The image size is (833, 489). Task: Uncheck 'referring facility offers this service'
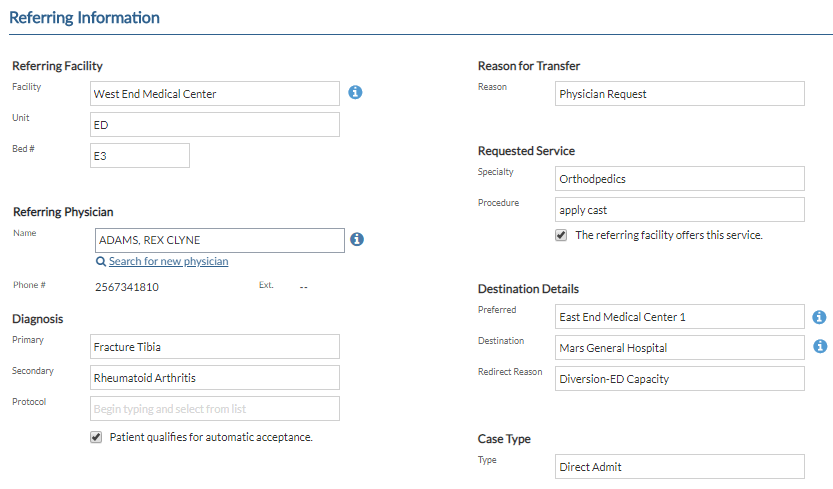pos(561,235)
